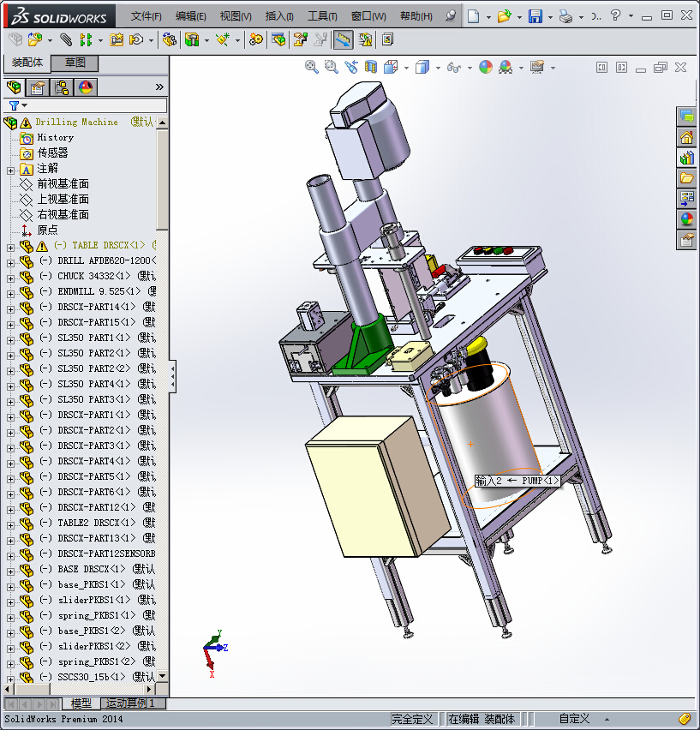Click the New document icon
Screen dimensions: 700x730
(x=473, y=16)
